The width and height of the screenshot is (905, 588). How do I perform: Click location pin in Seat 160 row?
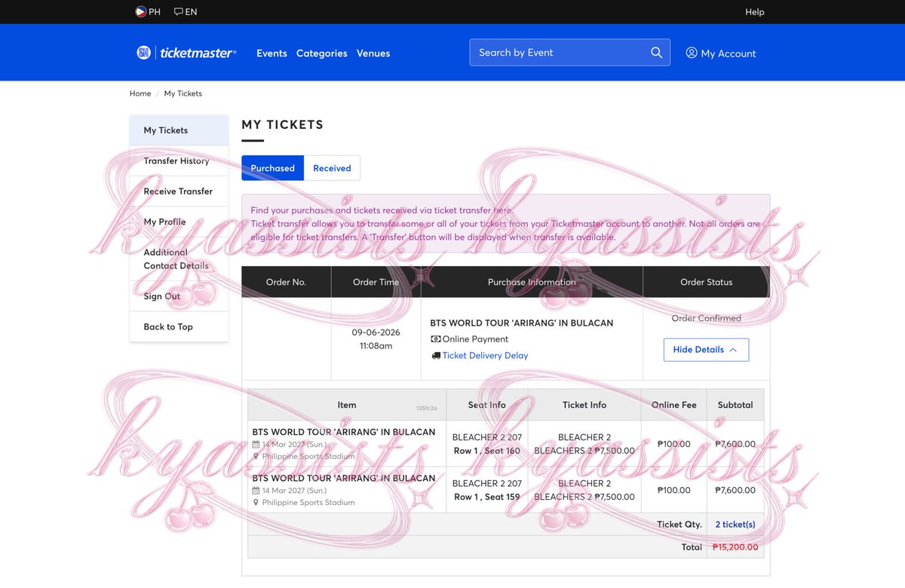coord(256,457)
